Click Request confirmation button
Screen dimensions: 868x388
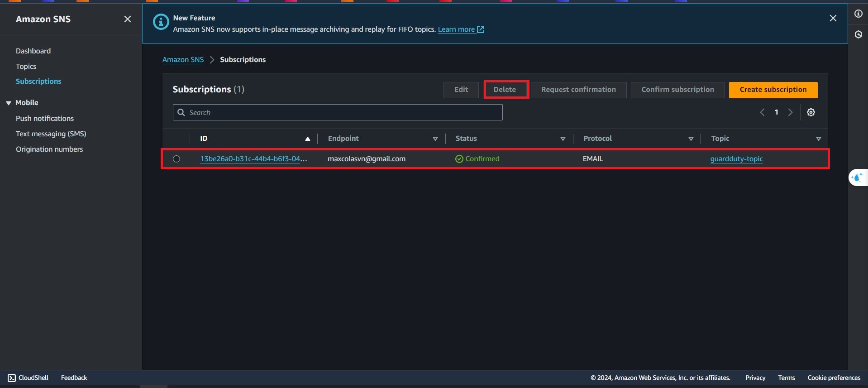pos(578,90)
